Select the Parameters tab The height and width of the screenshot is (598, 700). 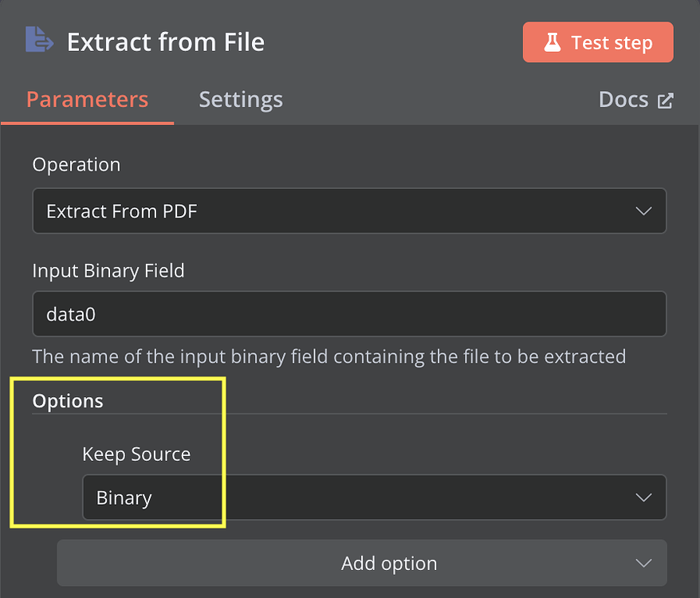(87, 99)
